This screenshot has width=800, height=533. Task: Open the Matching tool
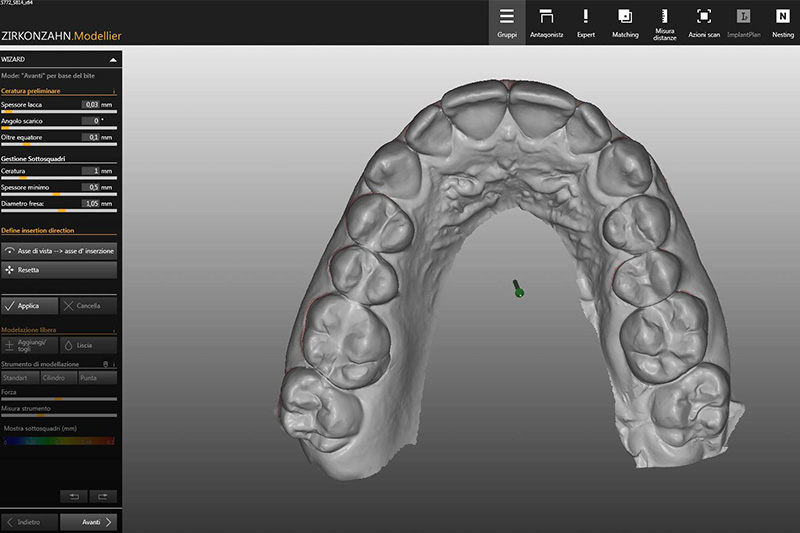click(x=625, y=24)
